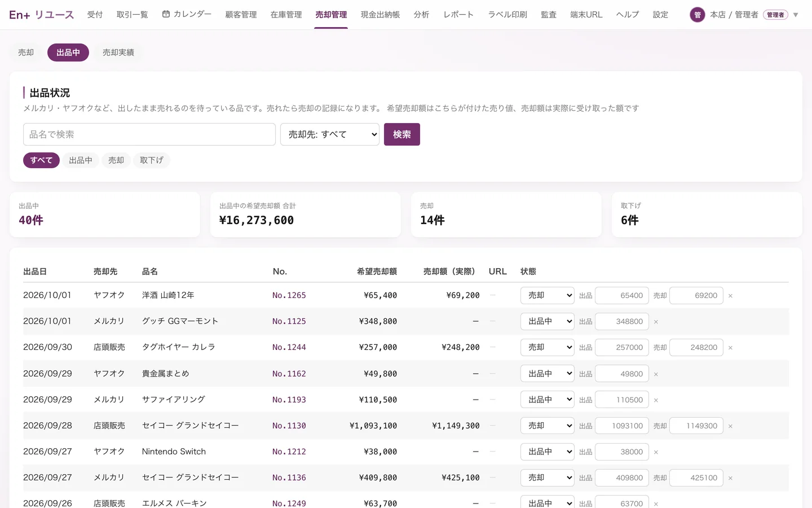Switch to the 売却 sub-tab
This screenshot has height=508, width=812.
click(x=26, y=52)
